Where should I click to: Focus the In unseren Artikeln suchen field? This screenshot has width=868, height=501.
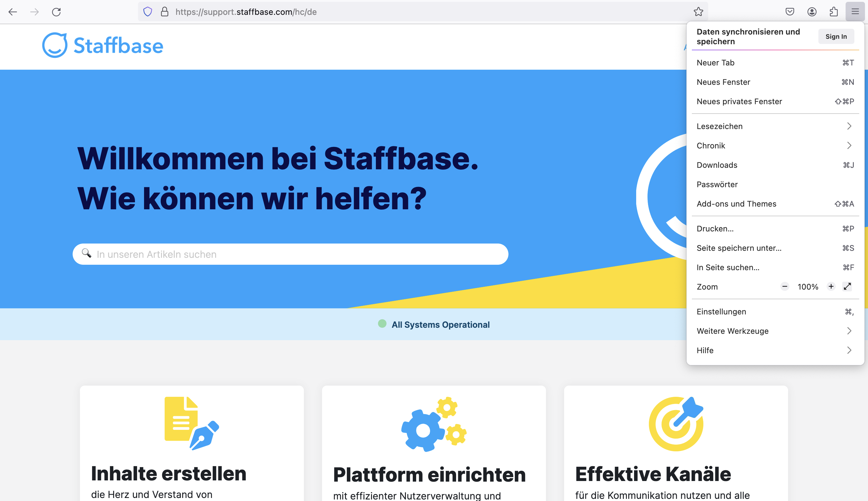[291, 254]
